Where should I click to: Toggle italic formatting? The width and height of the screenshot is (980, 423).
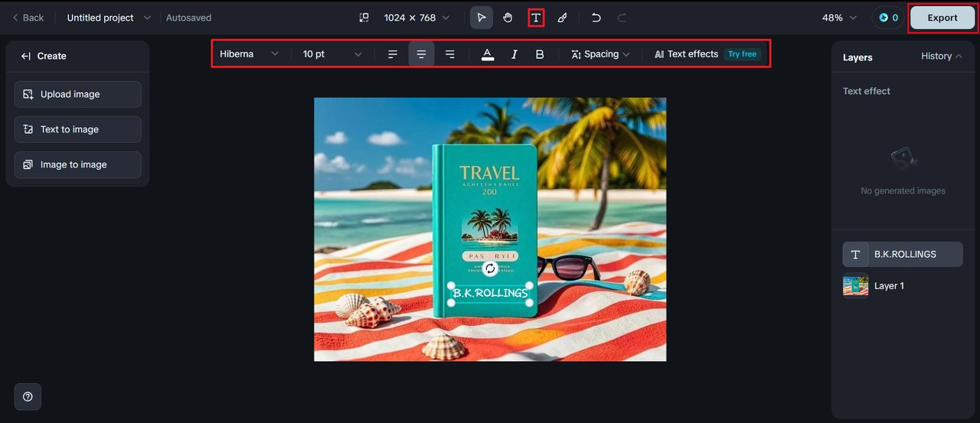coord(514,54)
